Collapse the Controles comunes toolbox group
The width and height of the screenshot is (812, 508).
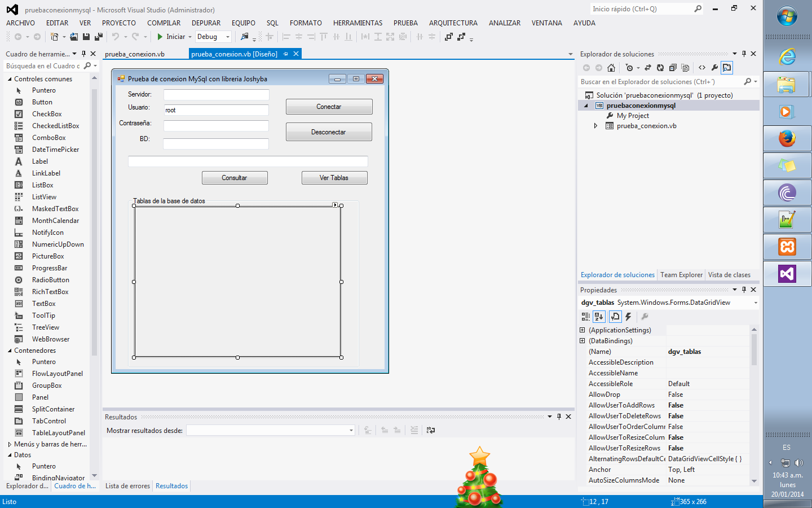click(x=10, y=79)
